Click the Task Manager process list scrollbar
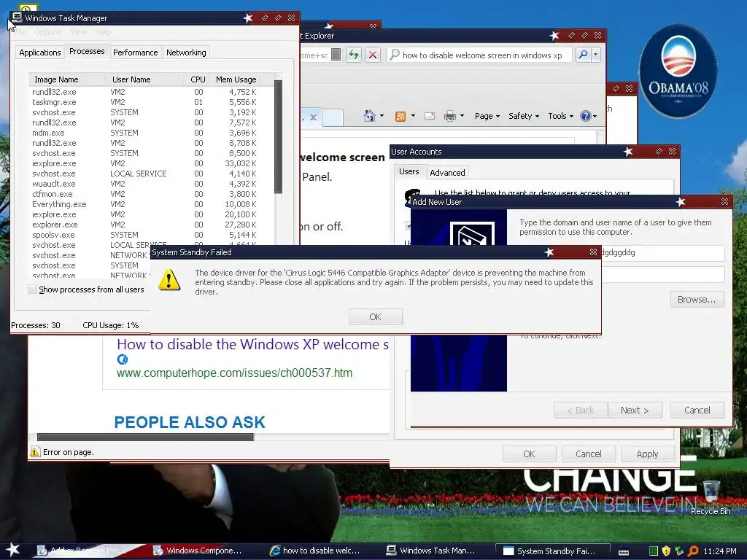Image resolution: width=747 pixels, height=560 pixels. [x=278, y=136]
